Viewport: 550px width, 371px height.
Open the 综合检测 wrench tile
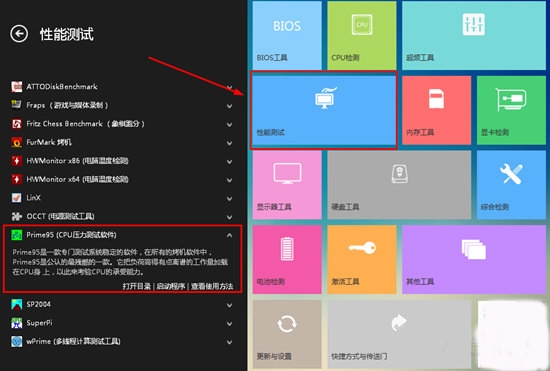(x=511, y=185)
